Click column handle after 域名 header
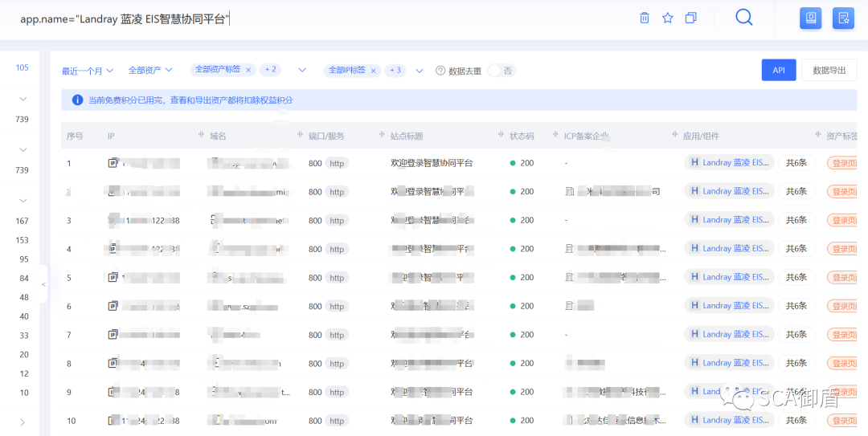The height and width of the screenshot is (436, 868). click(x=300, y=135)
